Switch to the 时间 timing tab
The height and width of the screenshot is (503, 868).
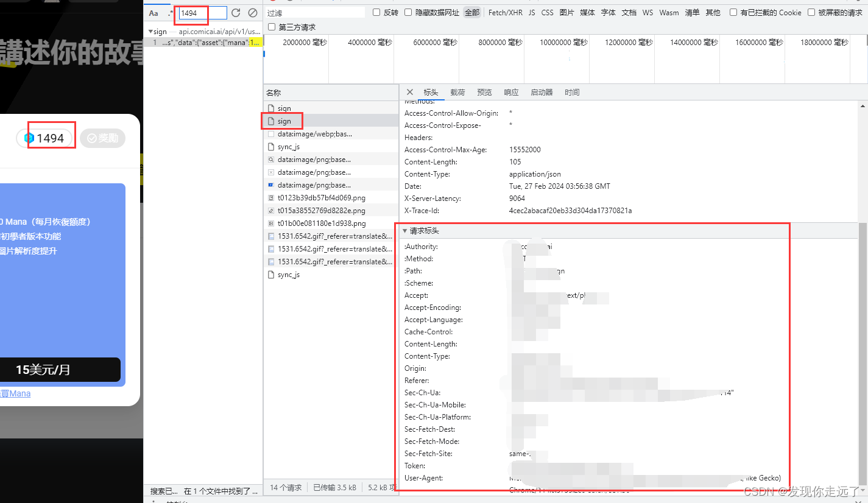click(x=572, y=92)
